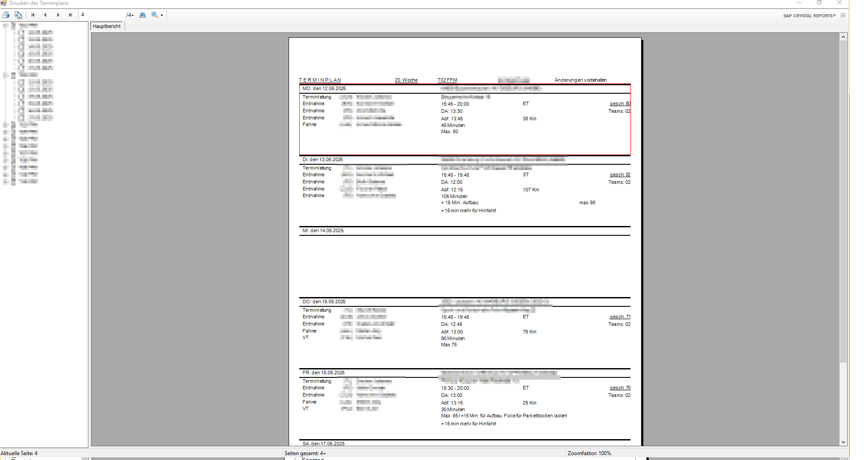The image size is (868, 460).
Task: Click 'Seiten gesamt: 4+' status text
Action: (x=305, y=453)
